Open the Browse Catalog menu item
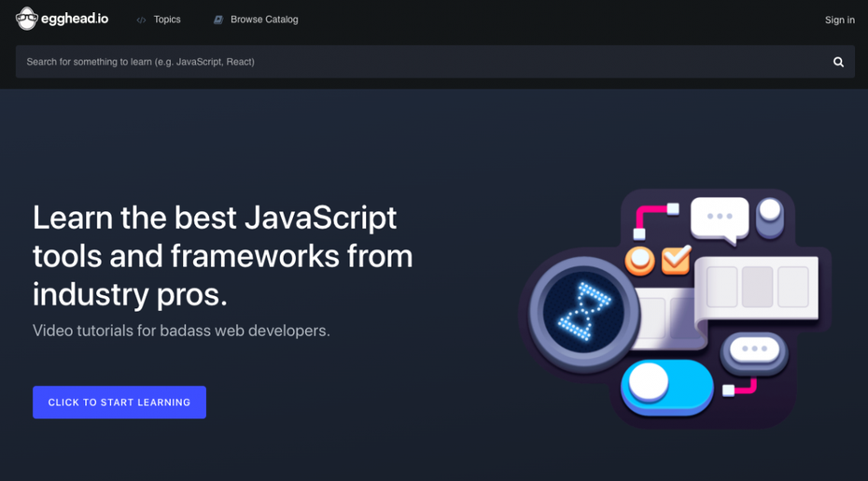 tap(264, 20)
